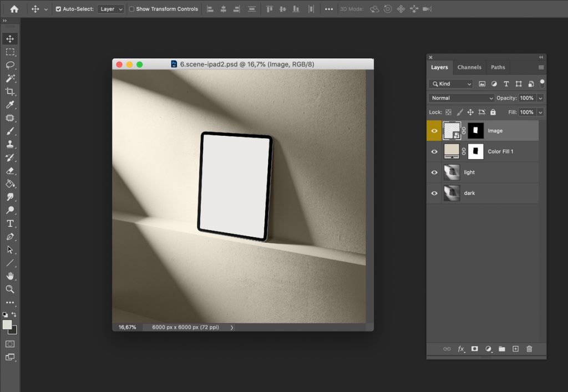Select the Line tool
The height and width of the screenshot is (392, 568).
10,263
